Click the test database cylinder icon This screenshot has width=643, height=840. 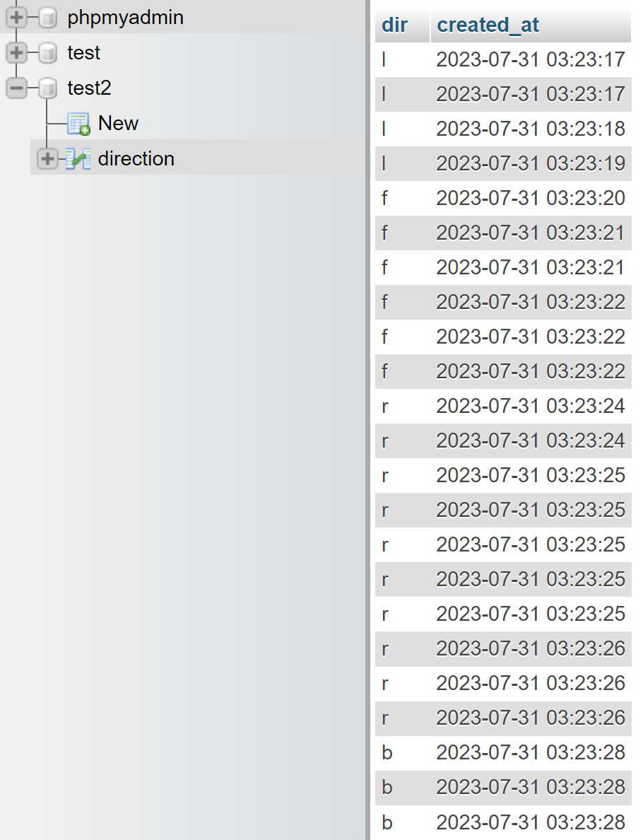[x=48, y=53]
